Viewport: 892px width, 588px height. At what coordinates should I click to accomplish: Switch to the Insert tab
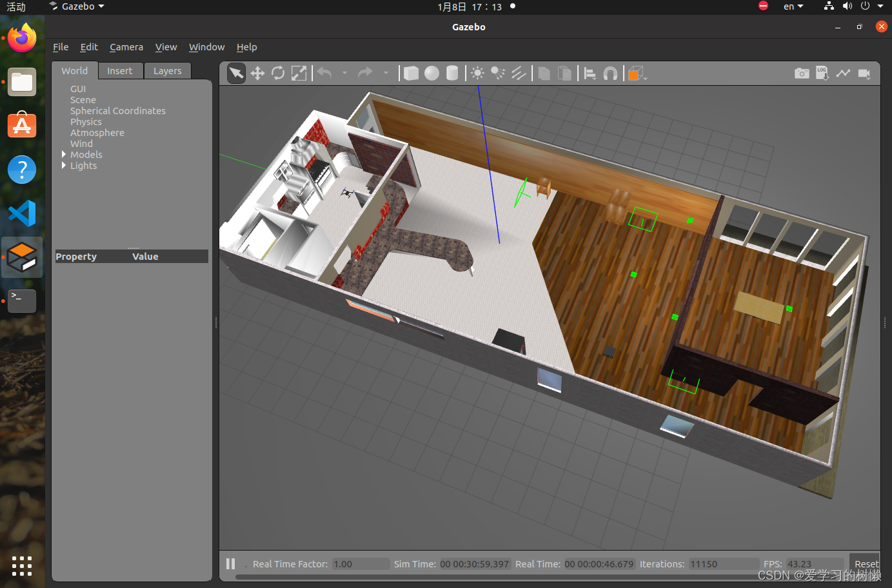click(119, 71)
